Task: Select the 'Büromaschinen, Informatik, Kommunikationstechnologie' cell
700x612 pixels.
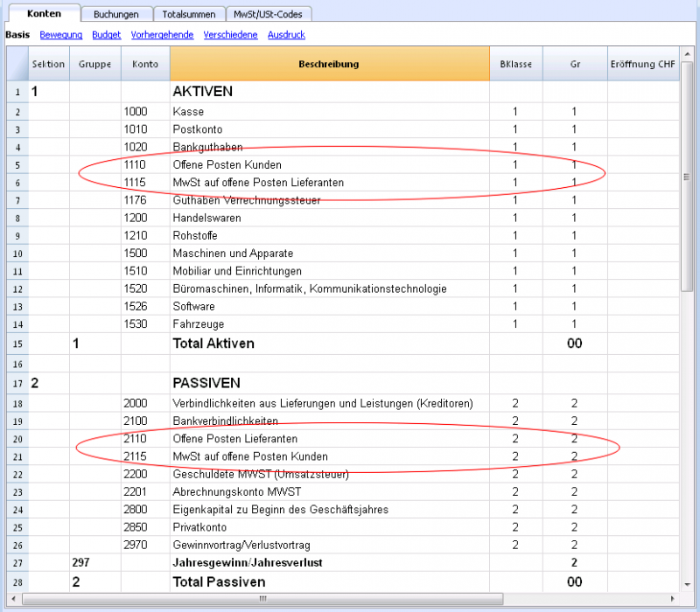Action: pos(330,289)
